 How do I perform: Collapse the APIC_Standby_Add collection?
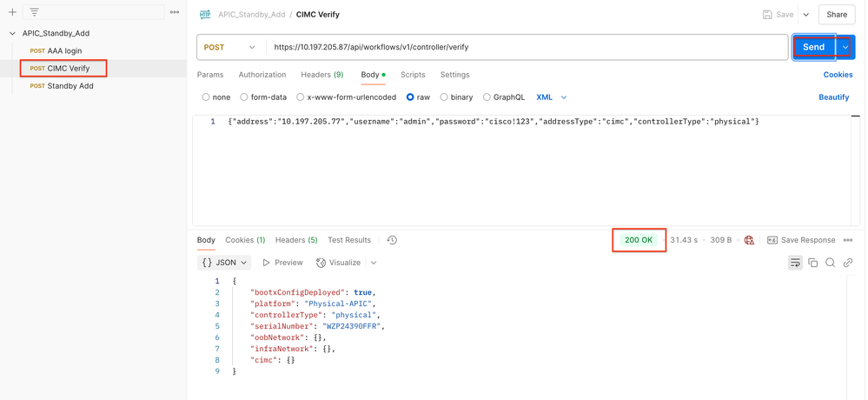[x=12, y=33]
